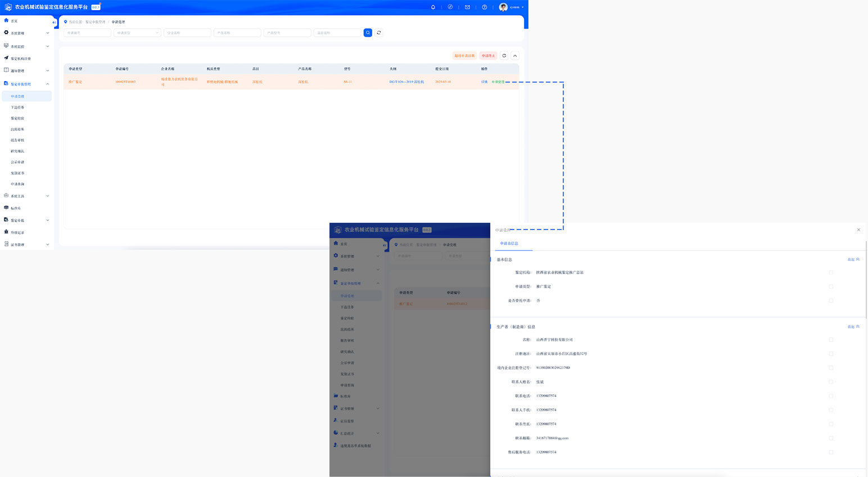Click the notification bell icon in header
Screen dimensions: 868x477
coord(433,7)
